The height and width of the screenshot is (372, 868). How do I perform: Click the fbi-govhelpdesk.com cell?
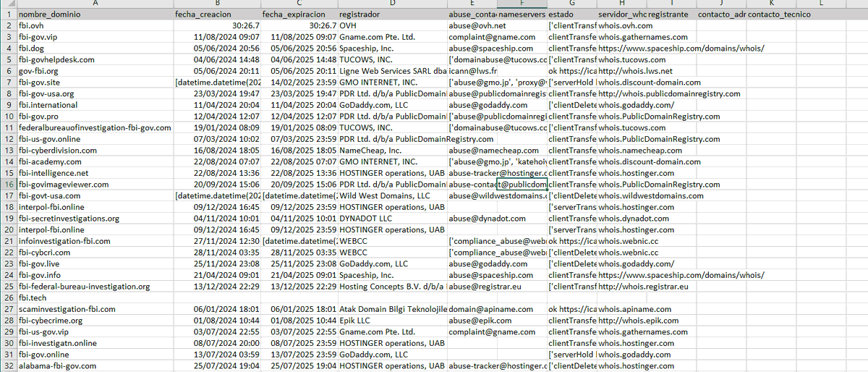point(95,59)
